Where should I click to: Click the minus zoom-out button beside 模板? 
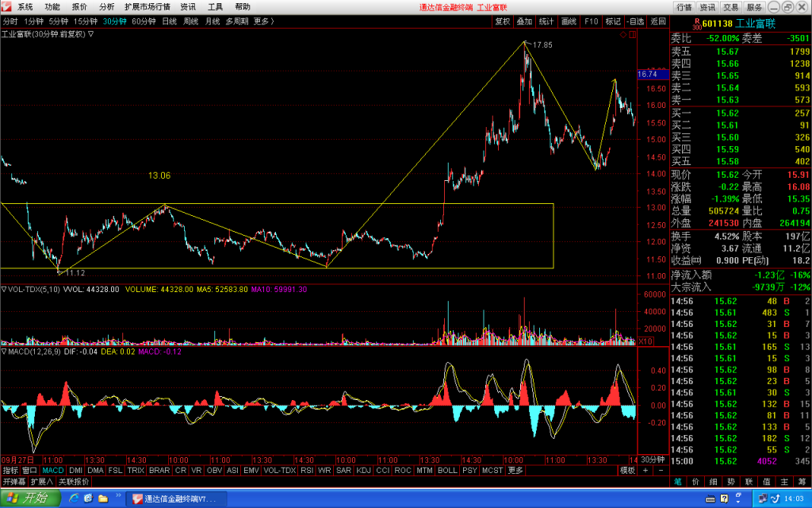click(661, 470)
